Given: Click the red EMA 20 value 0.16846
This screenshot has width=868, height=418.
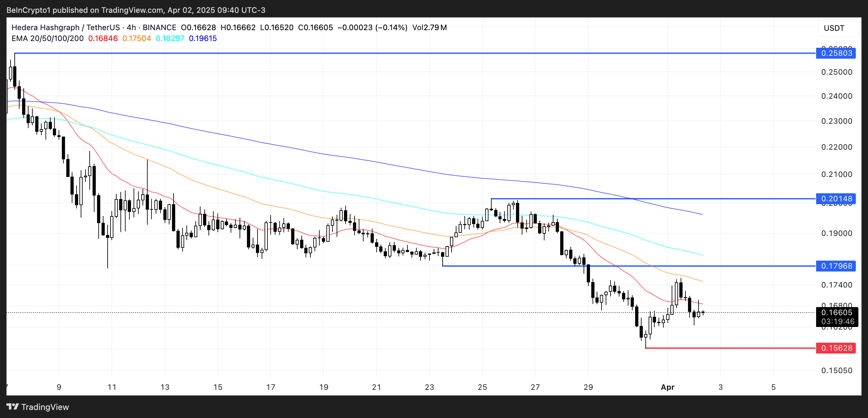Looking at the screenshot, I should point(103,38).
